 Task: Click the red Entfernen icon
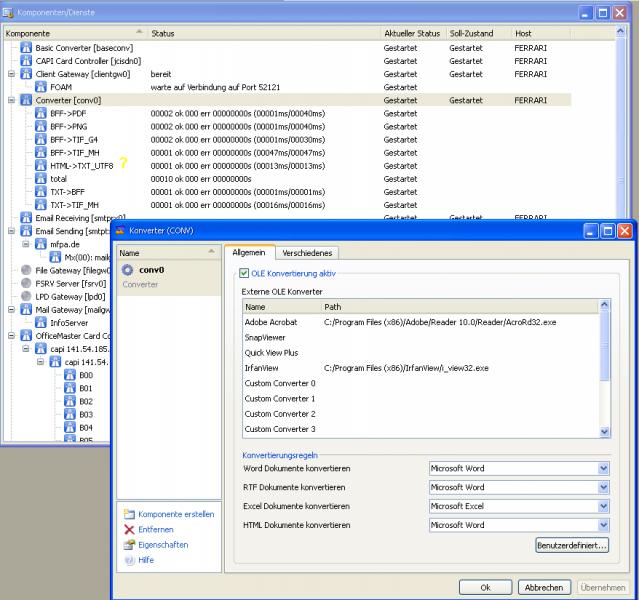127,529
